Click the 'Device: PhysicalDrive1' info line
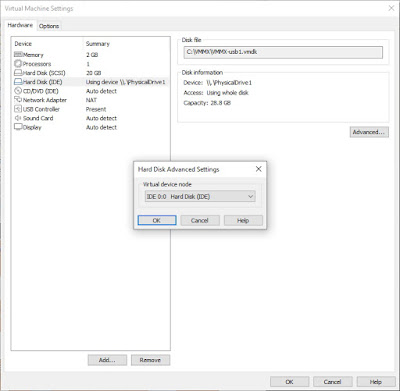Image resolution: width=400 pixels, height=391 pixels. click(x=217, y=83)
